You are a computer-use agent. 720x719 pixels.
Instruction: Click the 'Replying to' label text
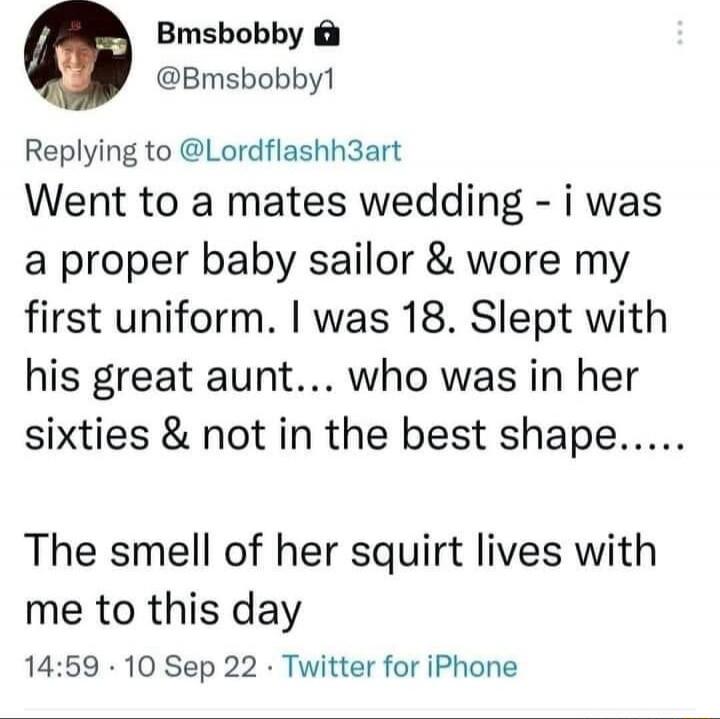click(98, 152)
